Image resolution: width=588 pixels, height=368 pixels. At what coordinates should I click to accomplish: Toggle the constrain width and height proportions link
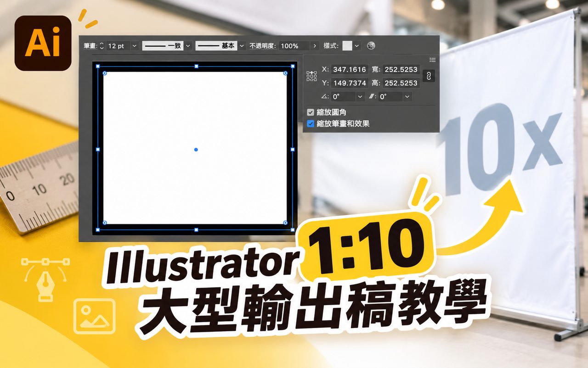point(428,76)
